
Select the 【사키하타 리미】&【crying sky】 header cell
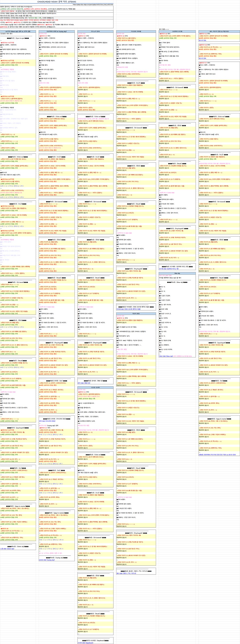[57, 31]
